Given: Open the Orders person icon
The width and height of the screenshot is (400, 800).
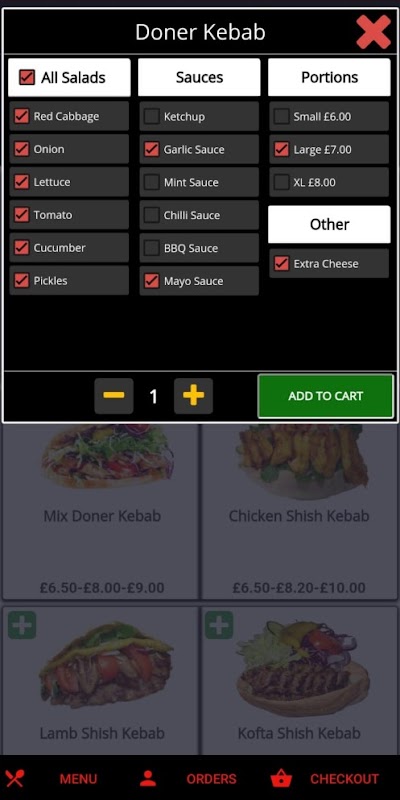Looking at the screenshot, I should click(x=148, y=779).
